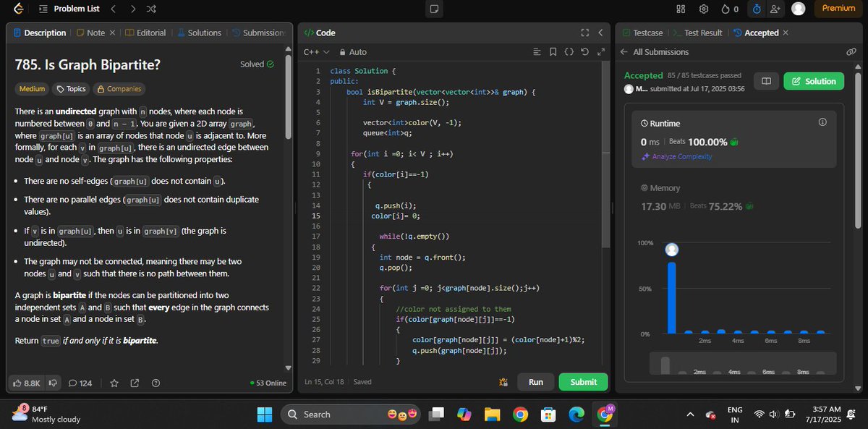Open the Companies tag
Image resolution: width=868 pixels, height=429 pixels.
point(119,89)
